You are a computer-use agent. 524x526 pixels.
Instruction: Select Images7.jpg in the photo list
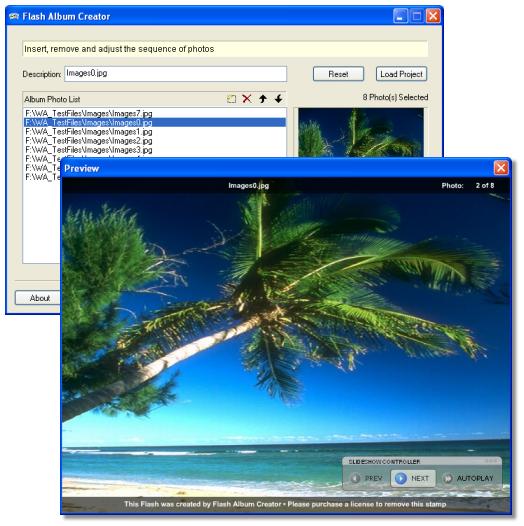(155, 113)
